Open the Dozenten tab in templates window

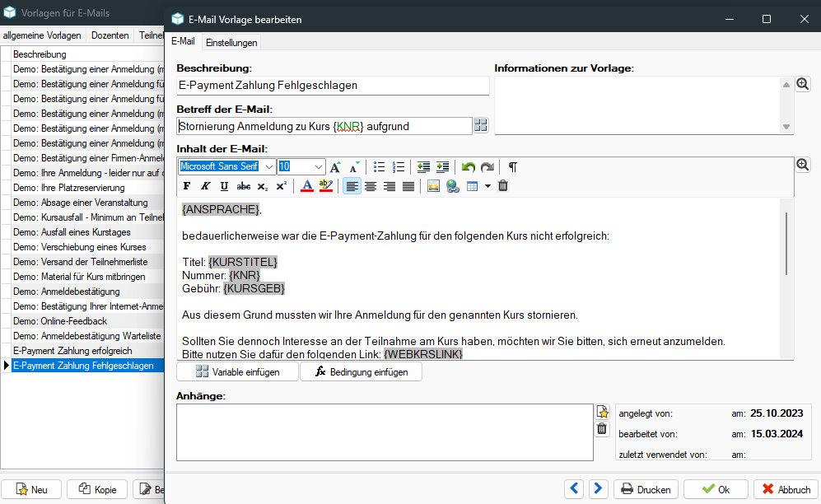point(110,35)
